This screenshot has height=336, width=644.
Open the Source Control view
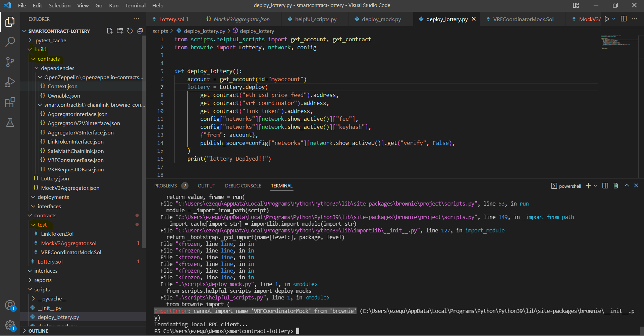[x=10, y=62]
